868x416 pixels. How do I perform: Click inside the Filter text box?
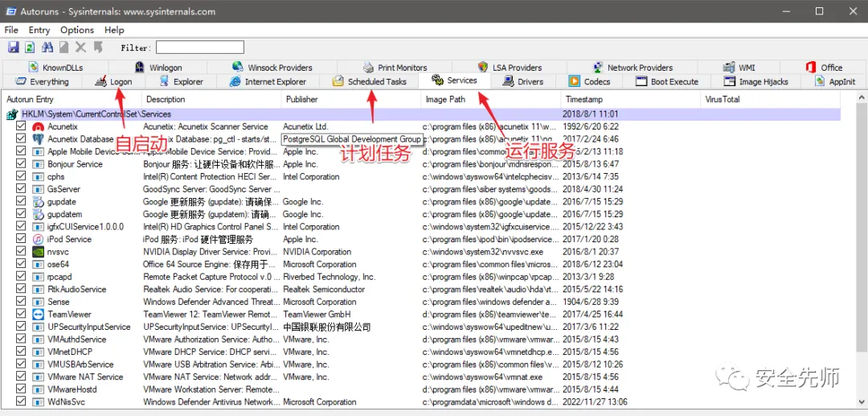200,47
